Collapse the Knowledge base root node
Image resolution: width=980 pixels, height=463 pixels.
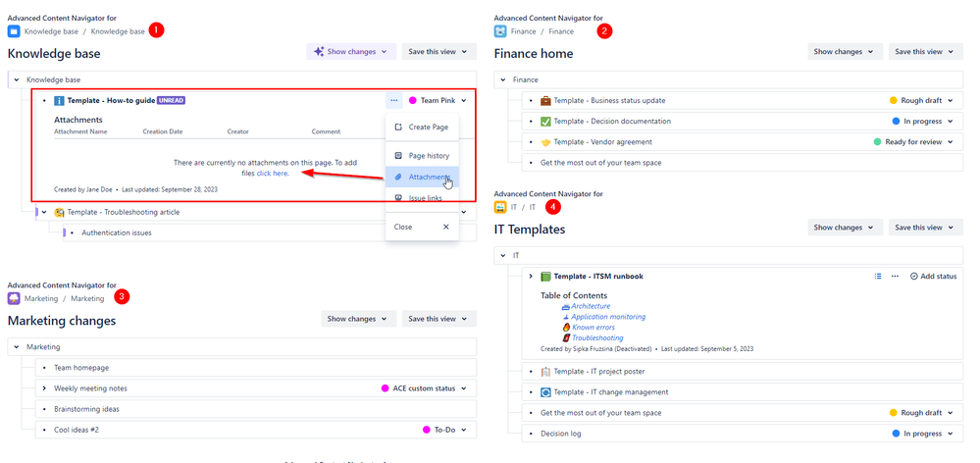pyautogui.click(x=17, y=80)
